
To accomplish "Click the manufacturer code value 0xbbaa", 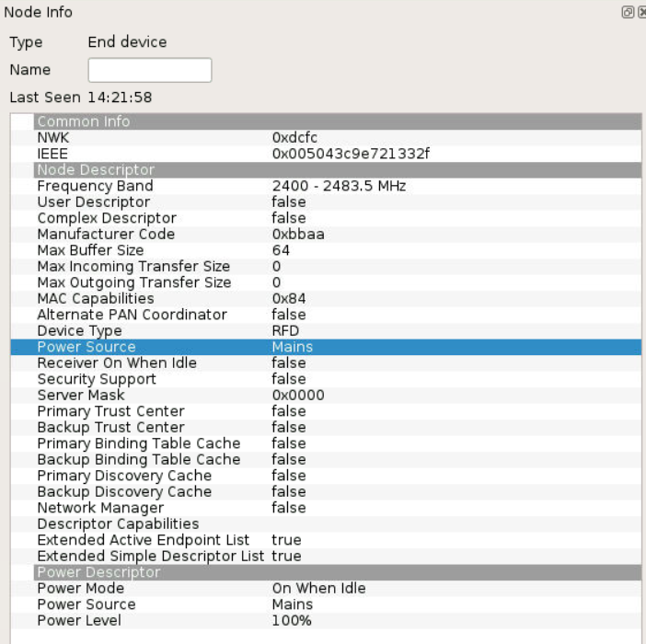I will (x=298, y=234).
